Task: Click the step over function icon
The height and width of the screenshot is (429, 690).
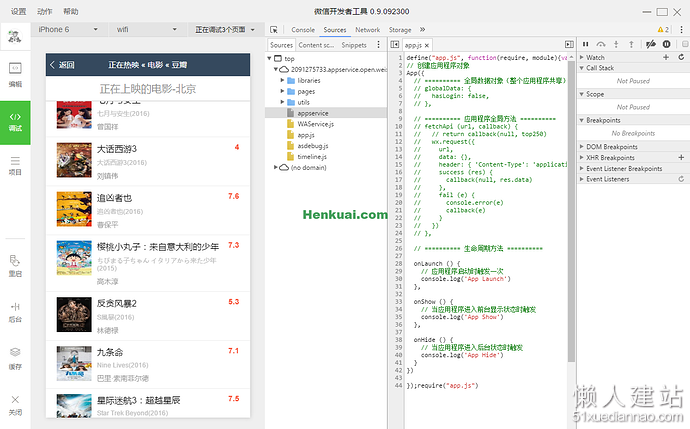Action: [601, 44]
